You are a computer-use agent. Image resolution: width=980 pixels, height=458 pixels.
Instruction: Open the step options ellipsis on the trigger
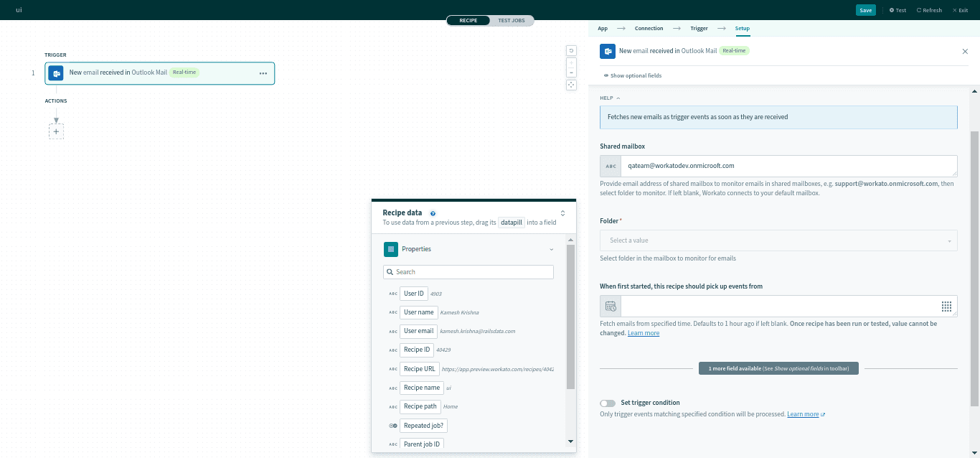coord(263,73)
